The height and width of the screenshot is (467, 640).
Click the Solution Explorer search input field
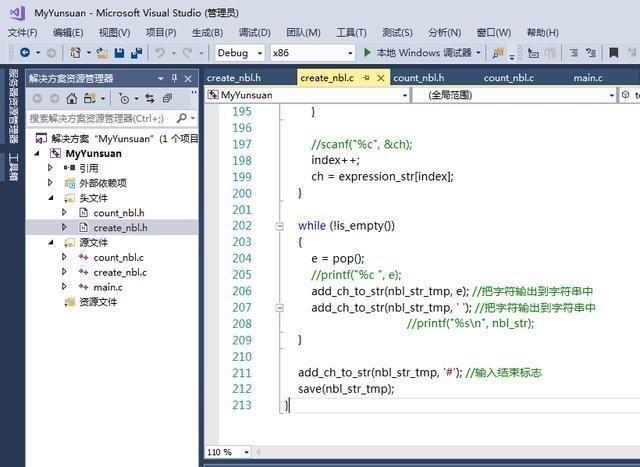[x=102, y=118]
